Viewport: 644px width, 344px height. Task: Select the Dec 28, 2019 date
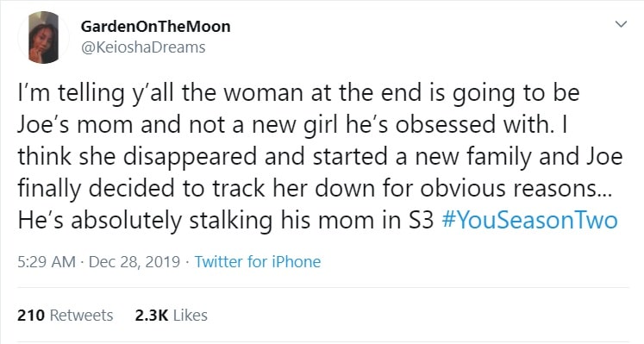pyautogui.click(x=134, y=262)
